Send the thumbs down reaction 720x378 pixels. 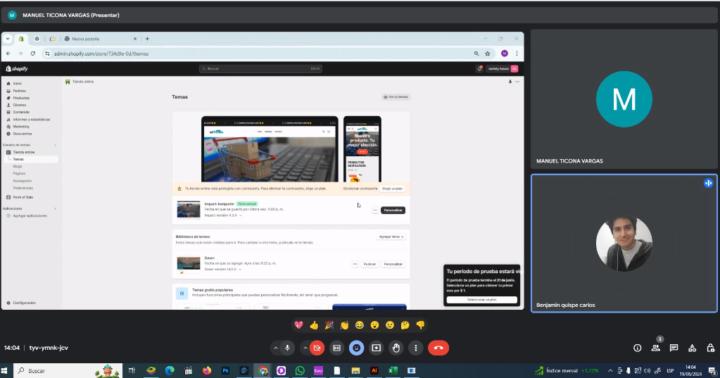[420, 325]
